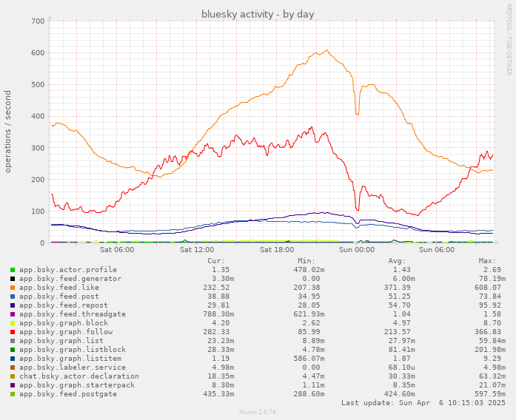Click the 'Last update' timestamp text

[423, 403]
